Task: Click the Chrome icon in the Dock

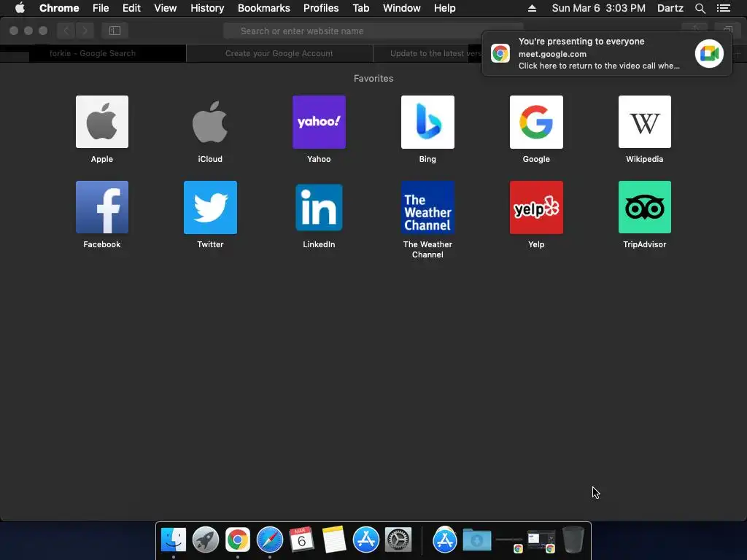Action: (x=238, y=540)
